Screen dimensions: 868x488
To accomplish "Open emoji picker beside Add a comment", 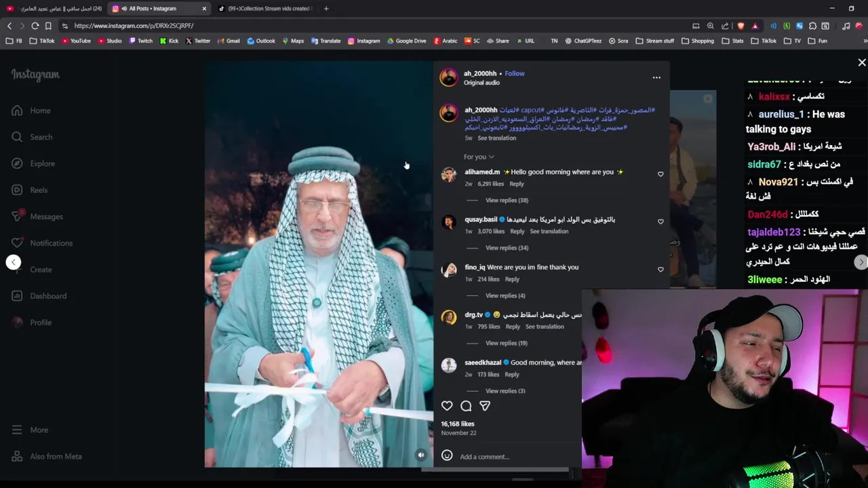I will coord(447,455).
